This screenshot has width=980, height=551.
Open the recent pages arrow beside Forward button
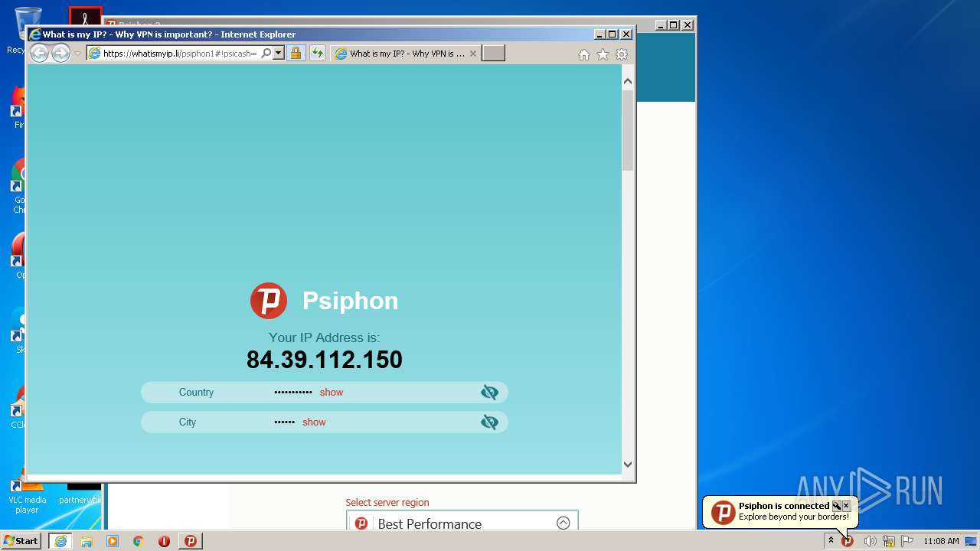(x=77, y=54)
